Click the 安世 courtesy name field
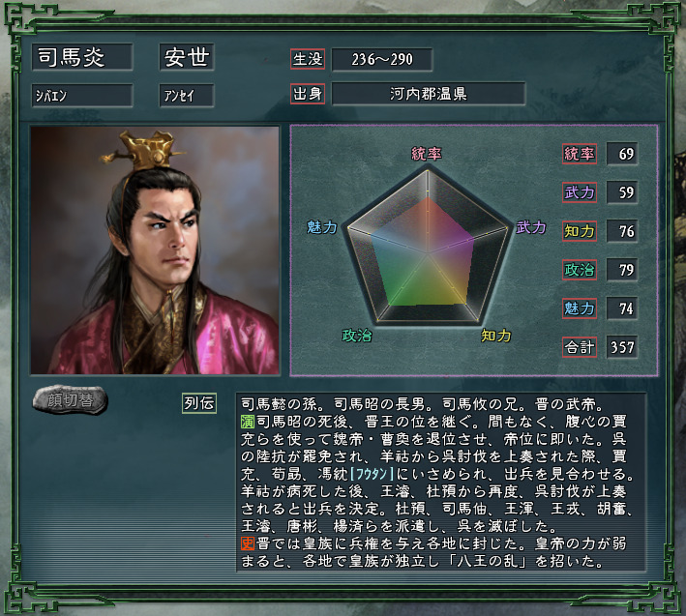Viewport: 686px width, 616px height. (187, 57)
